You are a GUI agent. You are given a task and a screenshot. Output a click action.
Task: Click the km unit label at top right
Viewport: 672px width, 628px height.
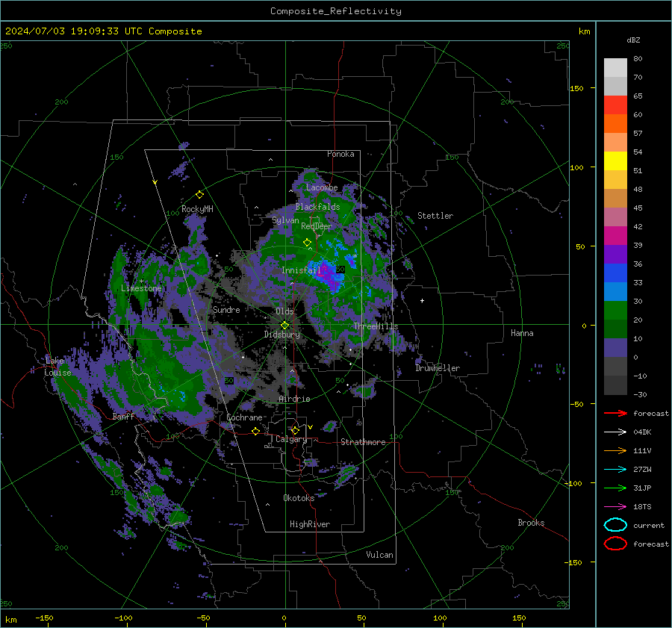(x=584, y=31)
